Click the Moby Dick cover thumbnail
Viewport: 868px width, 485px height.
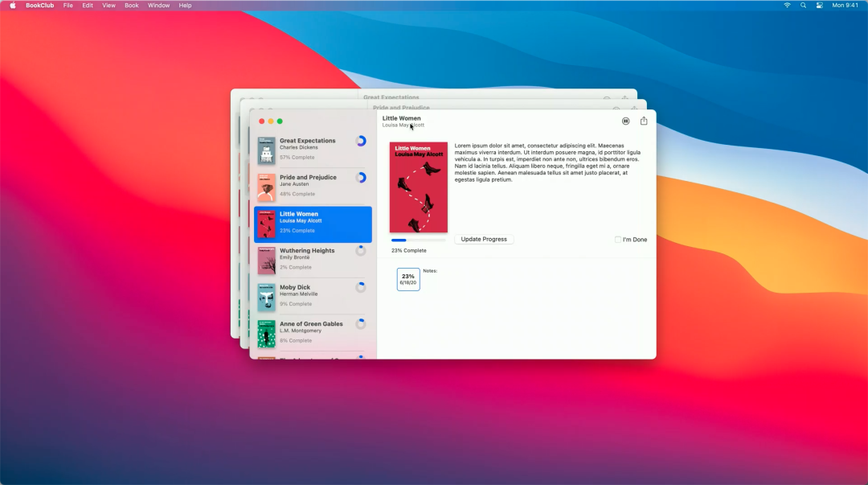(266, 297)
